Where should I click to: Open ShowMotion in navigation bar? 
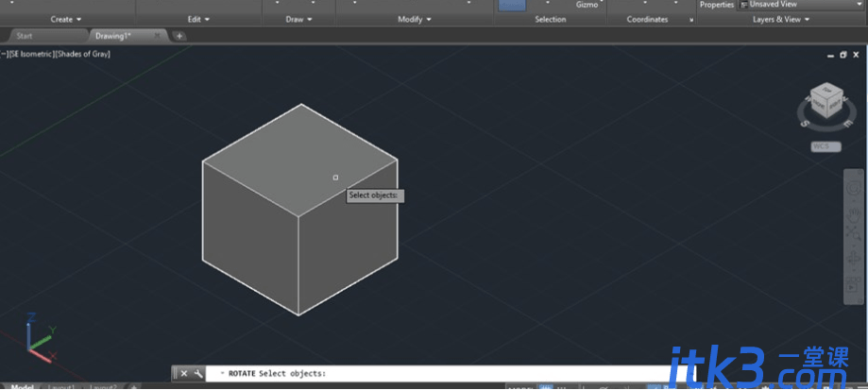[853, 286]
